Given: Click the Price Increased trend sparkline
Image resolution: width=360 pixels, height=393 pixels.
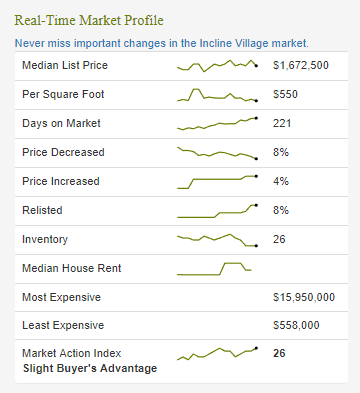Looking at the screenshot, I should pyautogui.click(x=217, y=182).
